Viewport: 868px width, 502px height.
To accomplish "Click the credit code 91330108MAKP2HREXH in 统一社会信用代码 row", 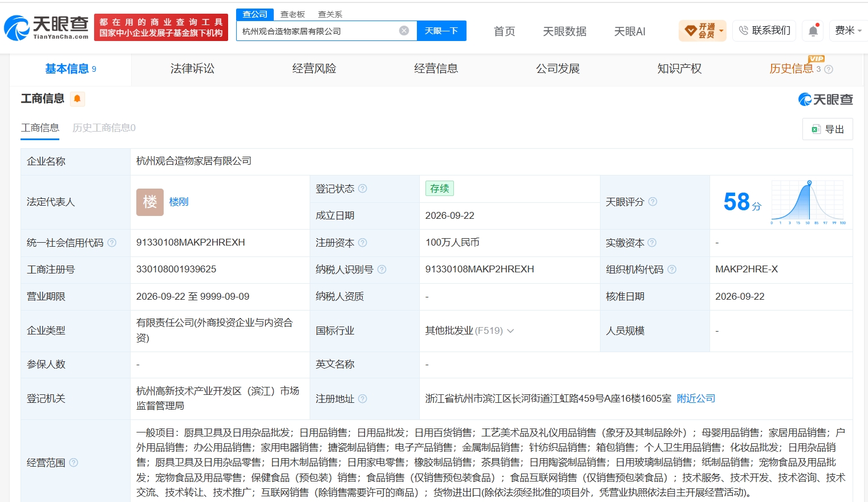I will coord(190,243).
